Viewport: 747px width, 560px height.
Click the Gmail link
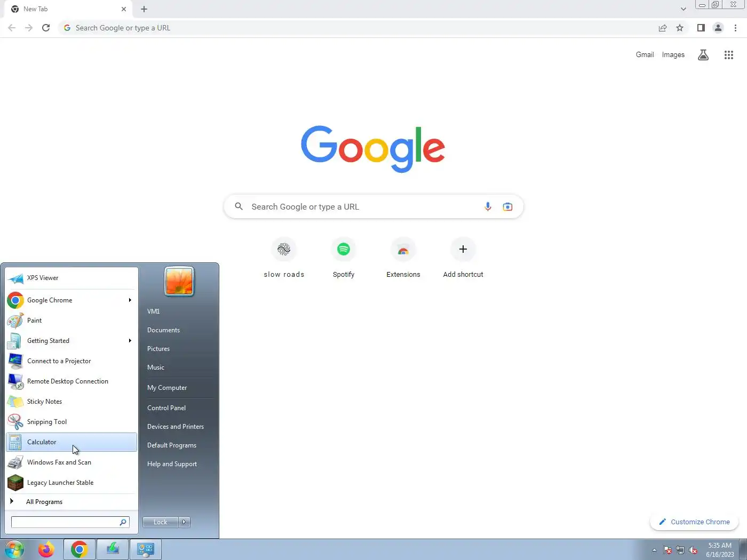coord(645,55)
